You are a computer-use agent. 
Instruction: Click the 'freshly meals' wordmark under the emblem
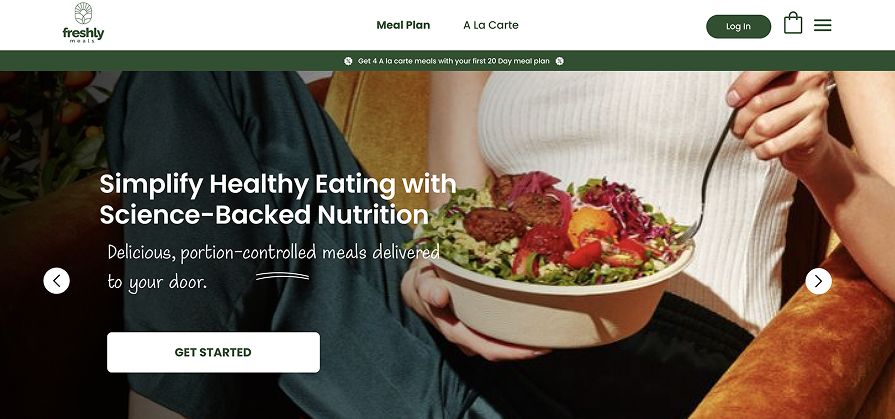83,35
